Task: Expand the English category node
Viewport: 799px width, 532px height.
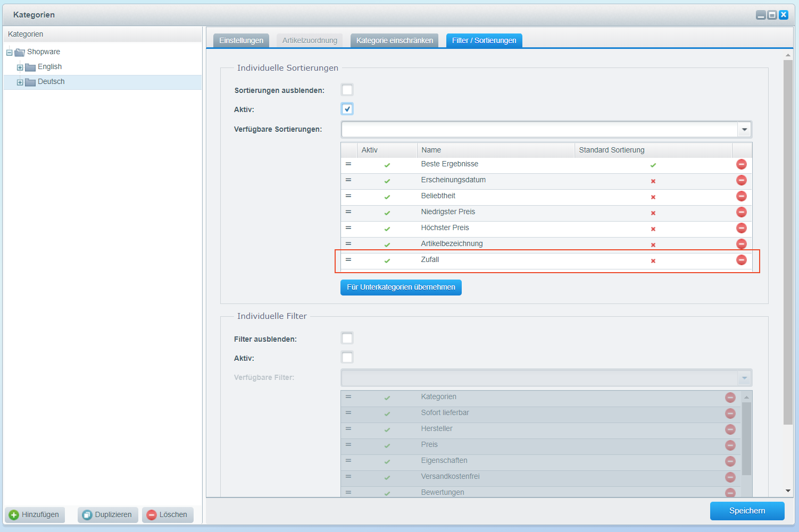Action: 20,67
